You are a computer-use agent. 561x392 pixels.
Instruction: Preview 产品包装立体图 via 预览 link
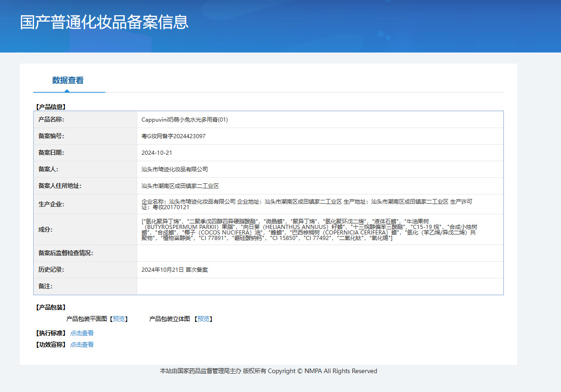(x=203, y=319)
